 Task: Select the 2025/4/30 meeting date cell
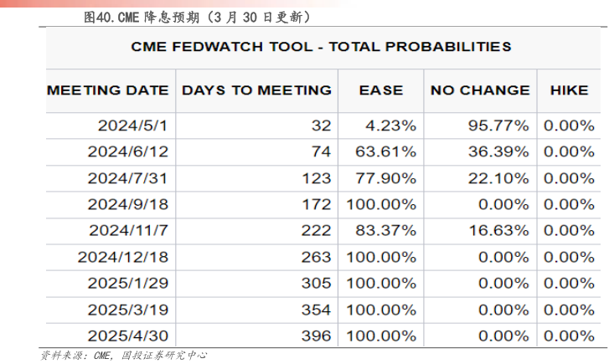pos(128,336)
